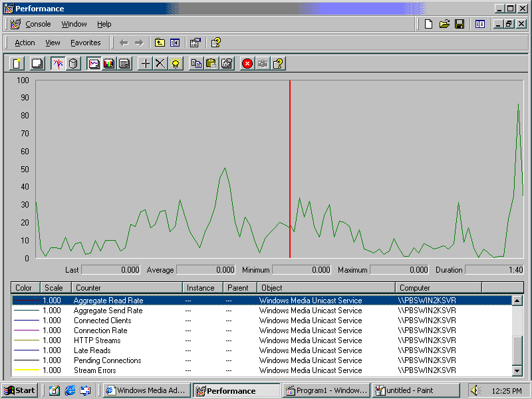Click the Clear Display icon

point(37,63)
